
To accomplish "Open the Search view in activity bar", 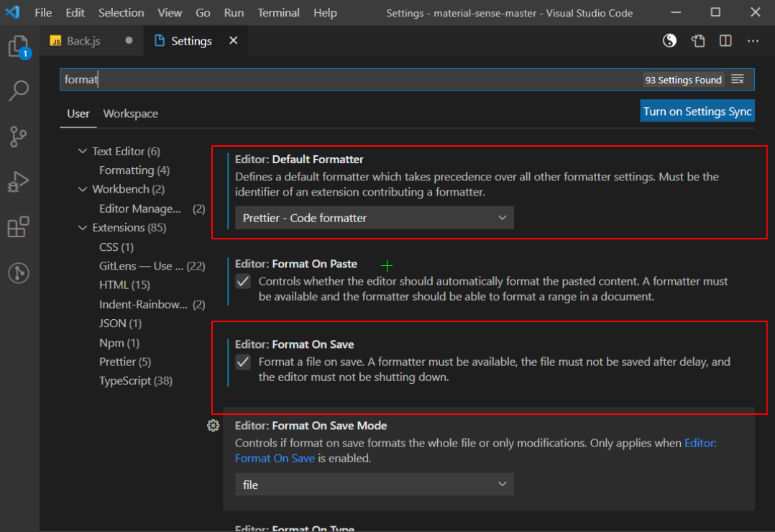I will pyautogui.click(x=19, y=91).
